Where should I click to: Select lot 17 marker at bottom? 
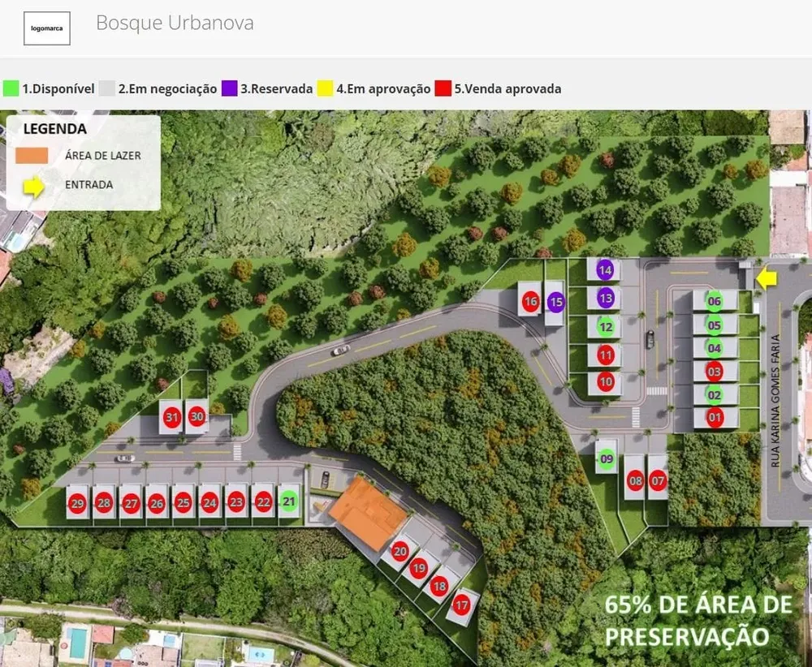point(461,605)
